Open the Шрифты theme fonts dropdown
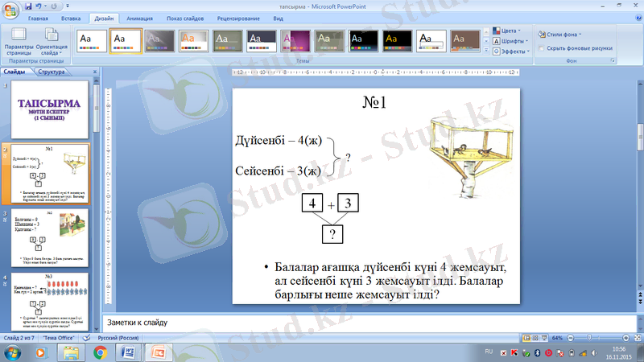 click(510, 41)
